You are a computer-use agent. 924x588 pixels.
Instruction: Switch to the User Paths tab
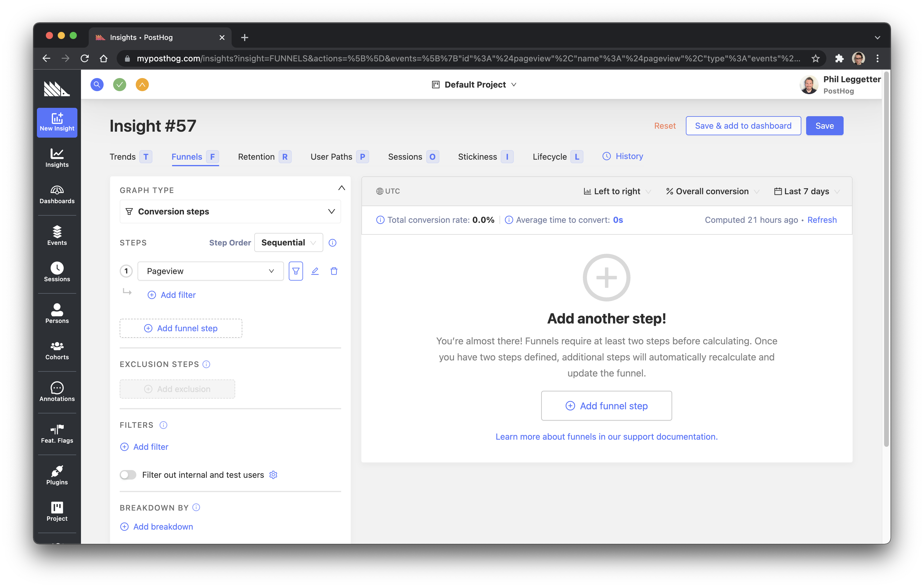[x=340, y=157]
